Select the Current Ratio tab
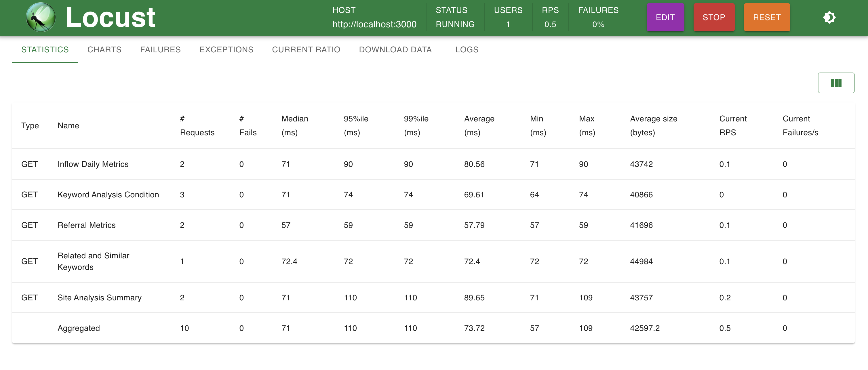Screen dimensions: 868x370 [306, 50]
